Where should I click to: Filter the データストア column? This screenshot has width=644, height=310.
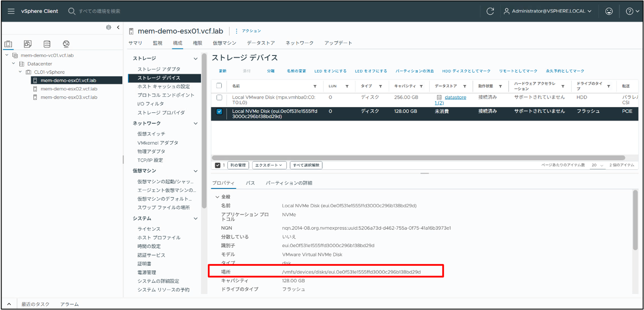pyautogui.click(x=465, y=86)
